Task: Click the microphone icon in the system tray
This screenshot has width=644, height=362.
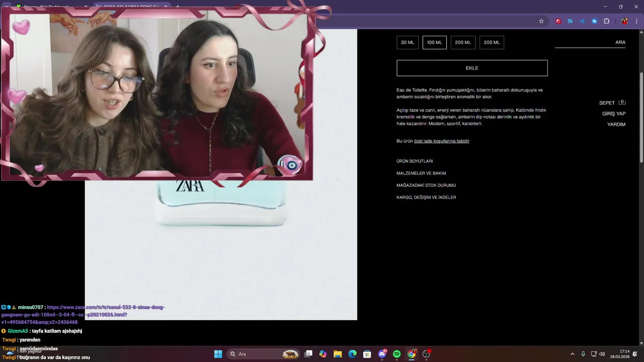Action: [583, 354]
